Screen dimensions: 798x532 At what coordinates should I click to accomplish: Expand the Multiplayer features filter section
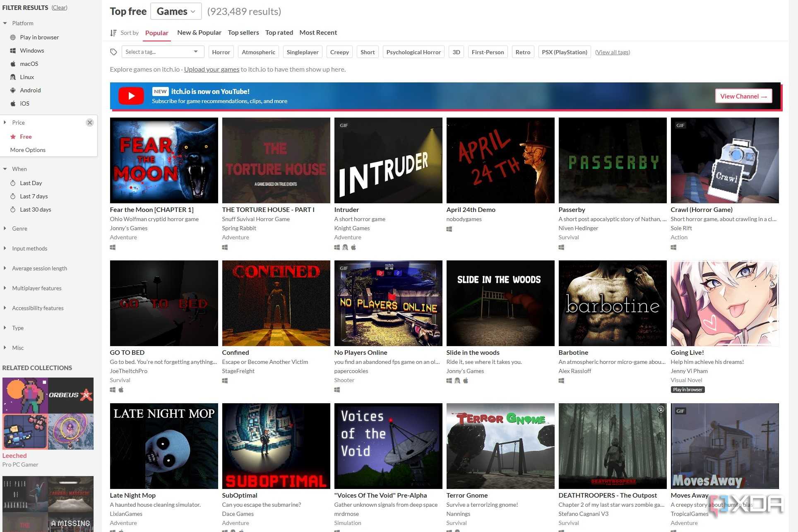click(5, 288)
